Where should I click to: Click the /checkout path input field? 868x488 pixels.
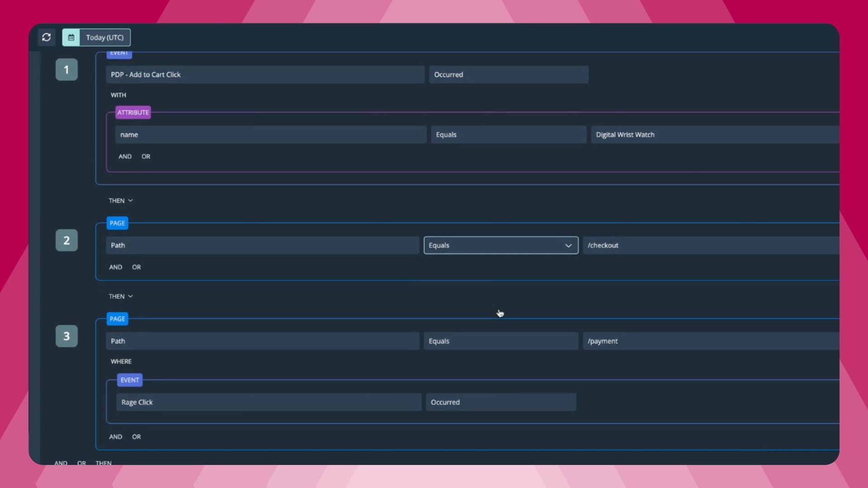[708, 245]
